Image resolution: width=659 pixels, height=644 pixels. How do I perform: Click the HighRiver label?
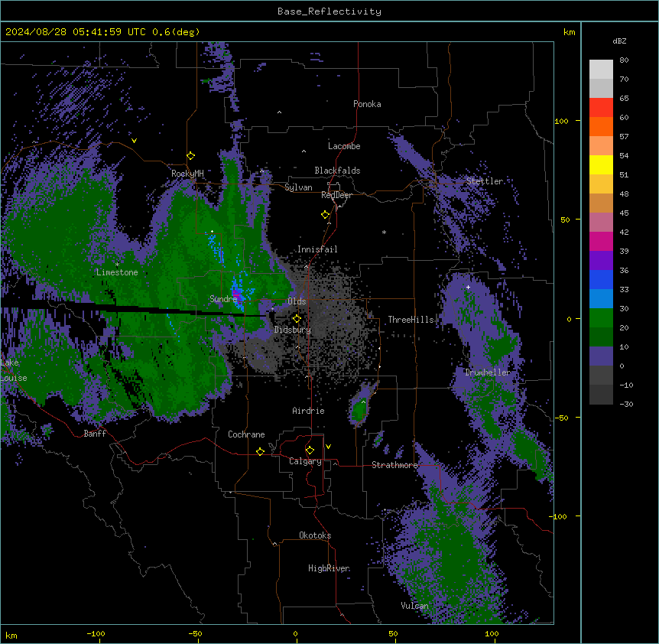(329, 568)
